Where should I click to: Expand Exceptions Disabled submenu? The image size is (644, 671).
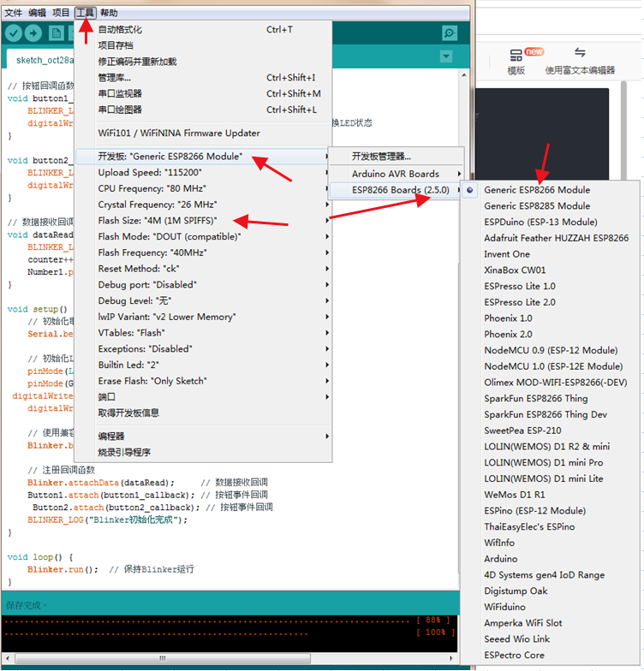[204, 349]
